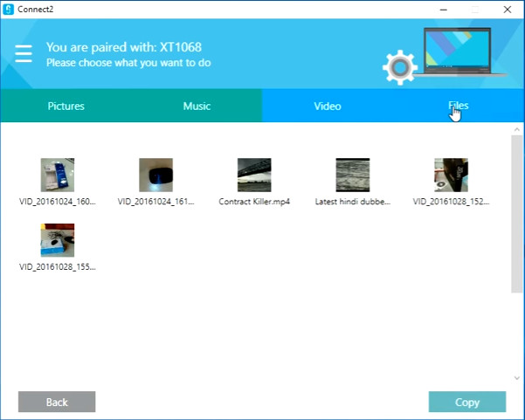Click the Latest hindi dubbe... file name

[x=353, y=202]
